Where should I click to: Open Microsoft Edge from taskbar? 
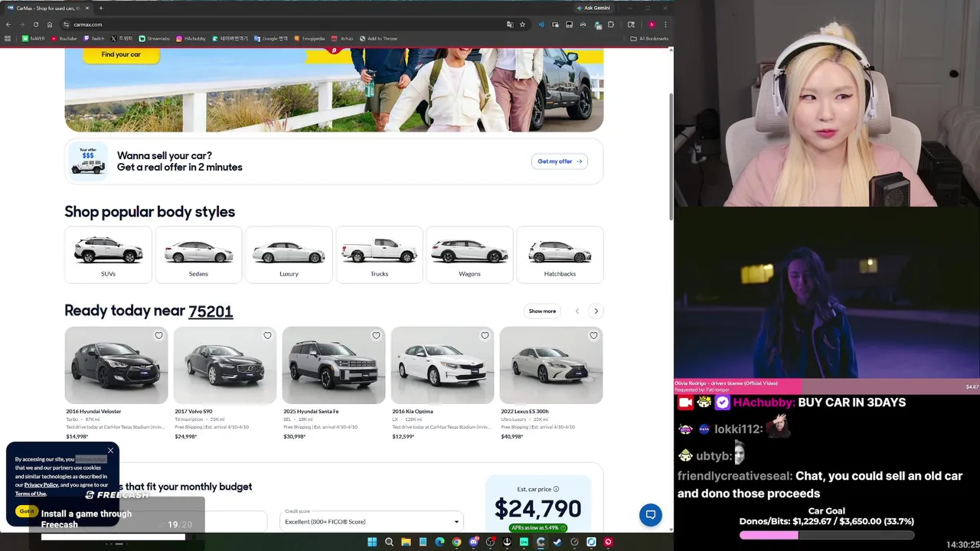(x=439, y=542)
